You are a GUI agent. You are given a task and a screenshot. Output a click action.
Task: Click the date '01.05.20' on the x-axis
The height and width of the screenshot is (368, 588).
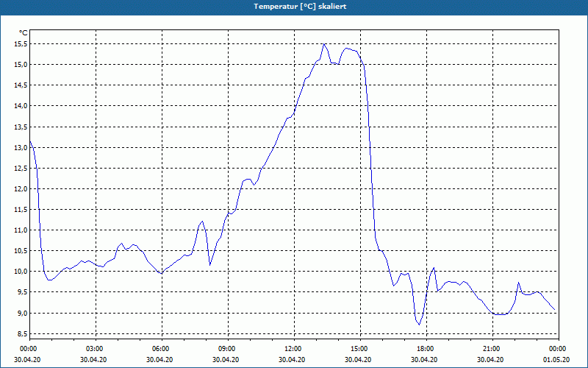[556, 359]
